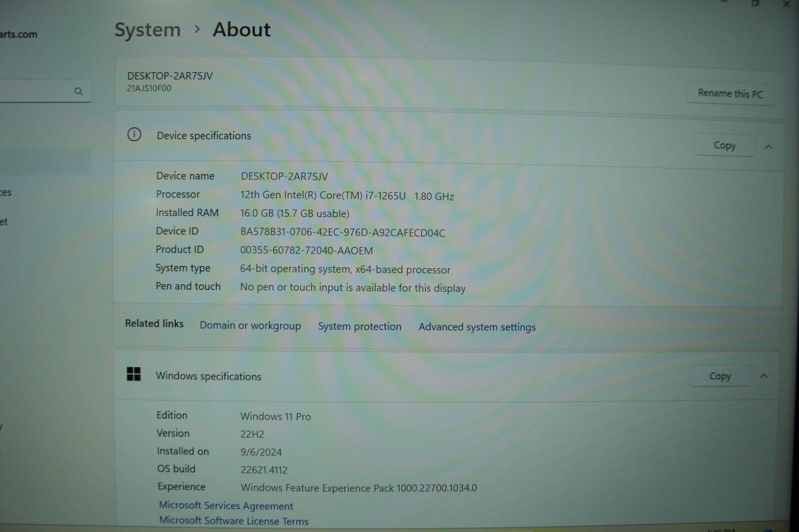This screenshot has width=799, height=532.
Task: Click the About page heading
Action: tap(242, 30)
